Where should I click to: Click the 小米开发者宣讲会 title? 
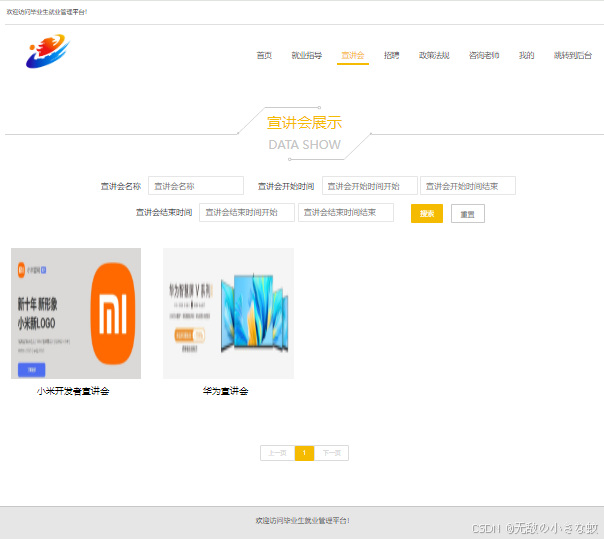point(73,391)
